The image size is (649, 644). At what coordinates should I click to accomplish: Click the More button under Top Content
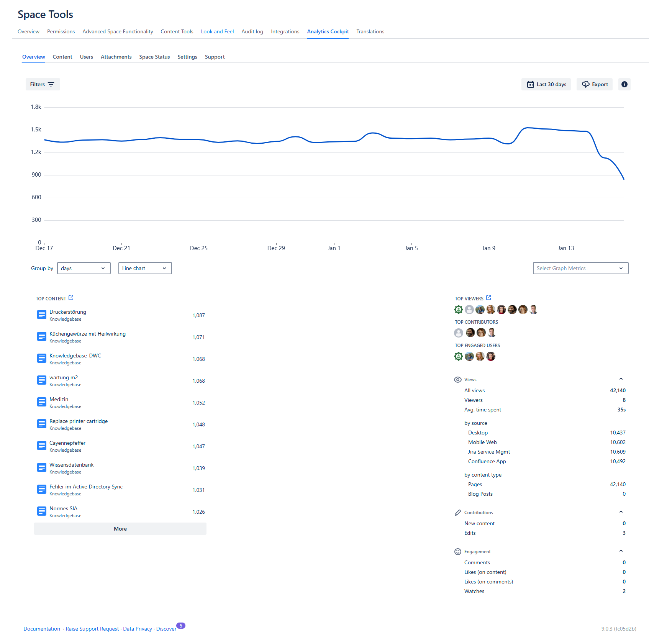click(120, 529)
